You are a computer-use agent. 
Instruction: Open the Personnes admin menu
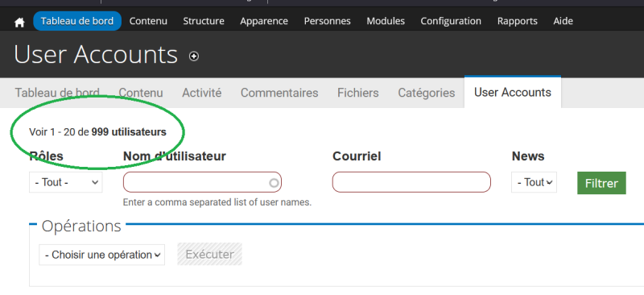pyautogui.click(x=328, y=21)
